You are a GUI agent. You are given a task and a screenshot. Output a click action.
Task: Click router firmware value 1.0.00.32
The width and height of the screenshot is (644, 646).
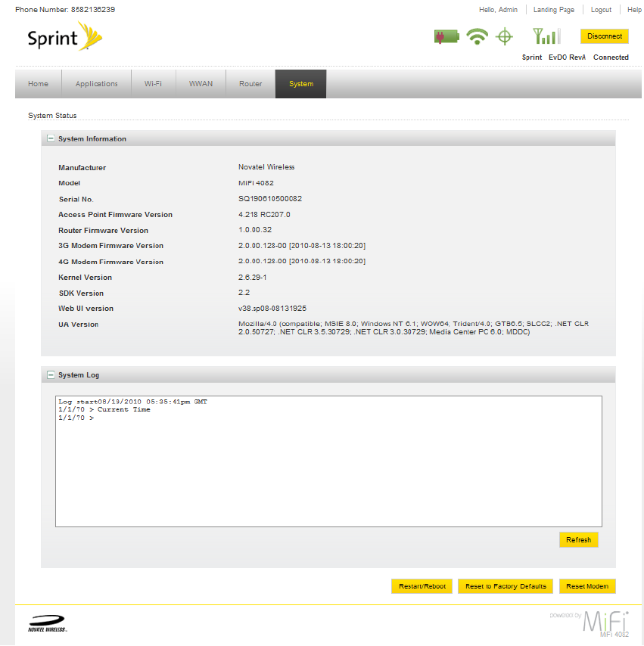pyautogui.click(x=255, y=229)
